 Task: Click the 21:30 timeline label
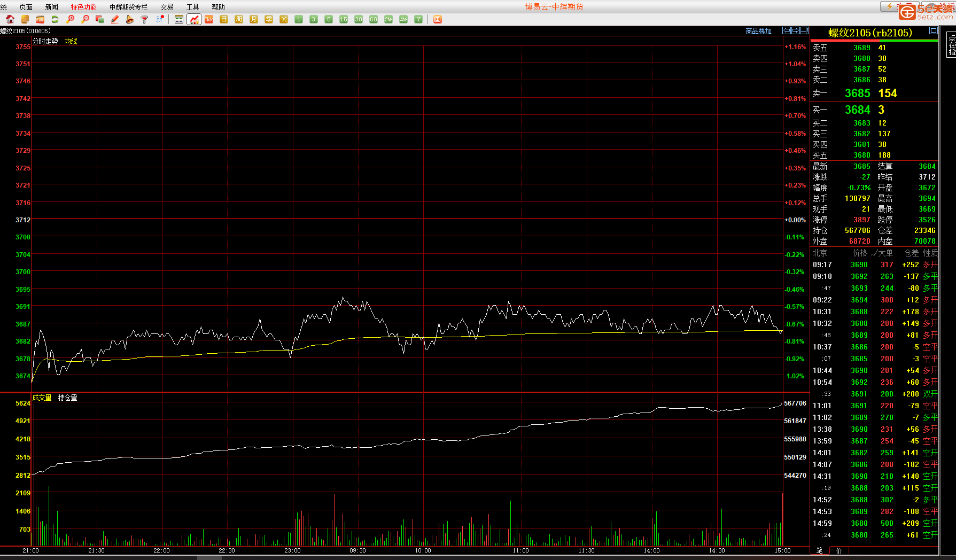[96, 550]
